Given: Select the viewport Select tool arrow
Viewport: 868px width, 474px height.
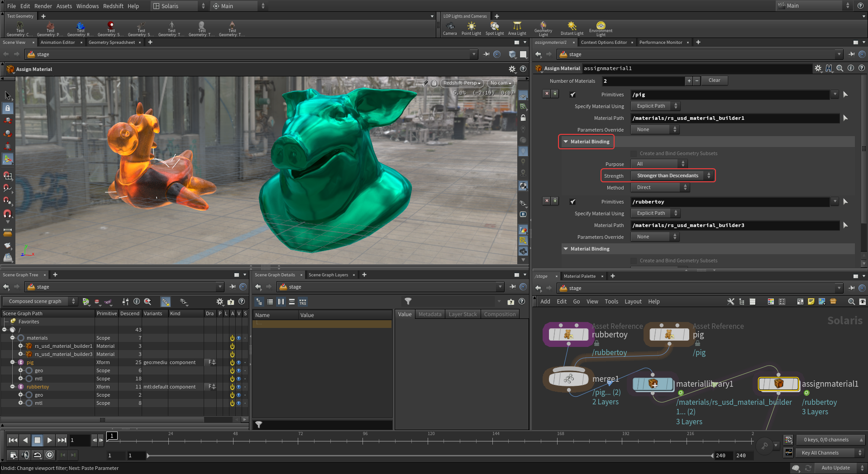Looking at the screenshot, I should point(8,95).
